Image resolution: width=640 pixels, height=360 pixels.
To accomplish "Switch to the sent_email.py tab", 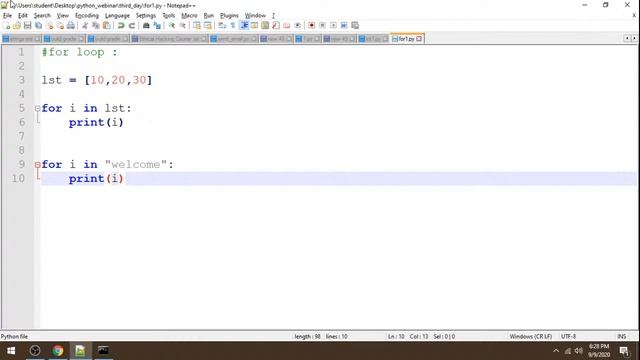I will tap(233, 39).
